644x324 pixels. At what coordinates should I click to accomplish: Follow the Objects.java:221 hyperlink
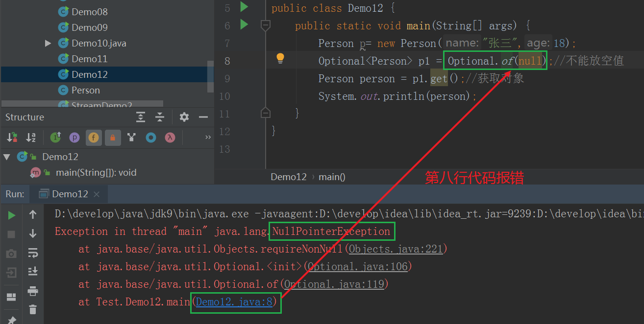point(396,249)
